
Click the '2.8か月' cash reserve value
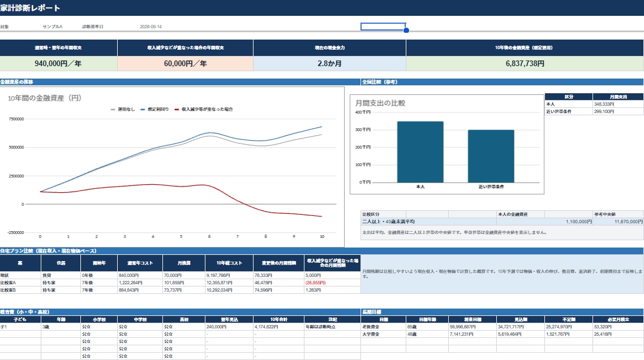pos(329,63)
